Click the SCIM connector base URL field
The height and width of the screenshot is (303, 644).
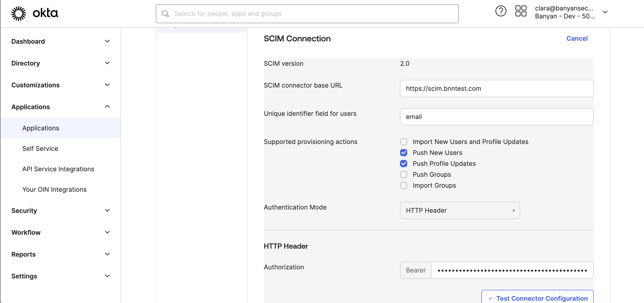[x=496, y=88]
